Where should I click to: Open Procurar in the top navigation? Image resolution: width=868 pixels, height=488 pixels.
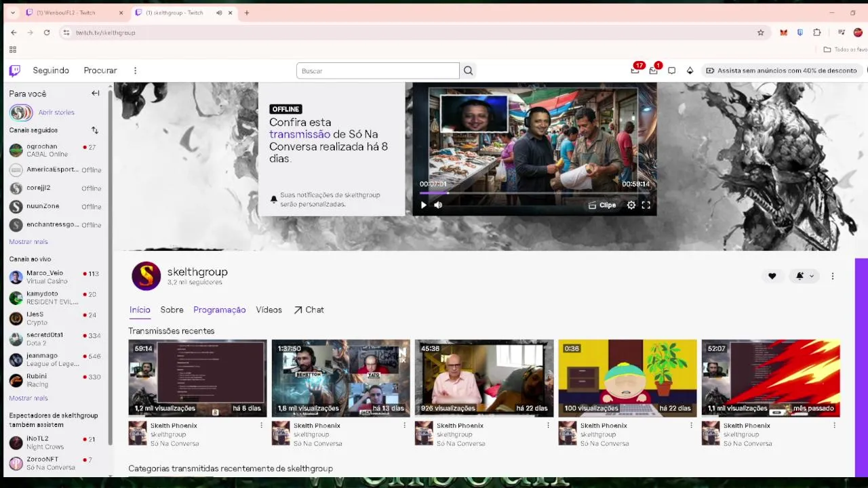tap(100, 70)
